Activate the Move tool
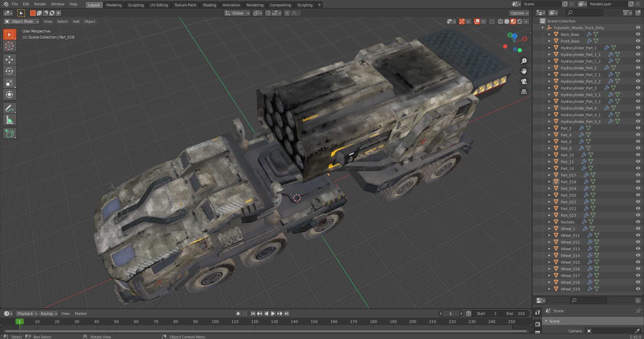This screenshot has width=644, height=339. [9, 59]
